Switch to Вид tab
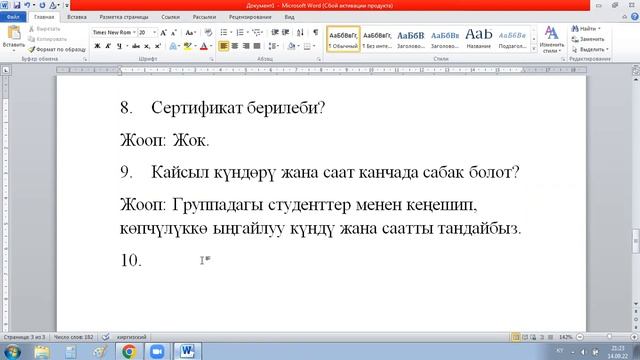 click(289, 17)
